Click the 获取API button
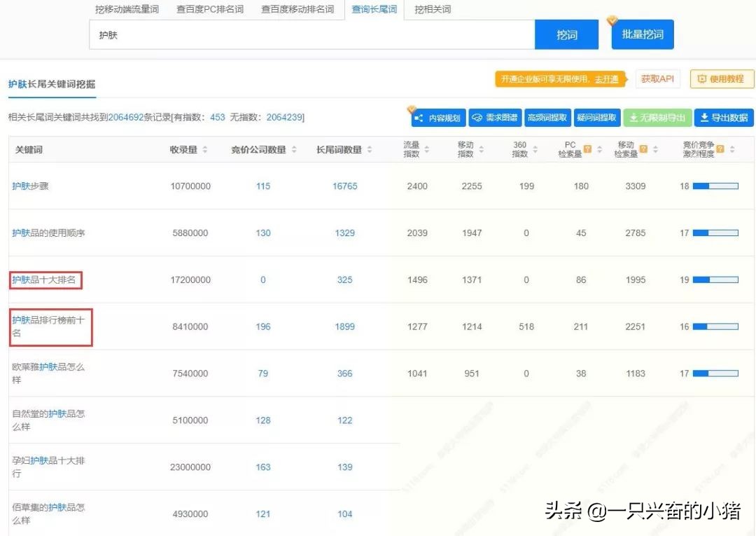The width and height of the screenshot is (756, 536). 657,78
